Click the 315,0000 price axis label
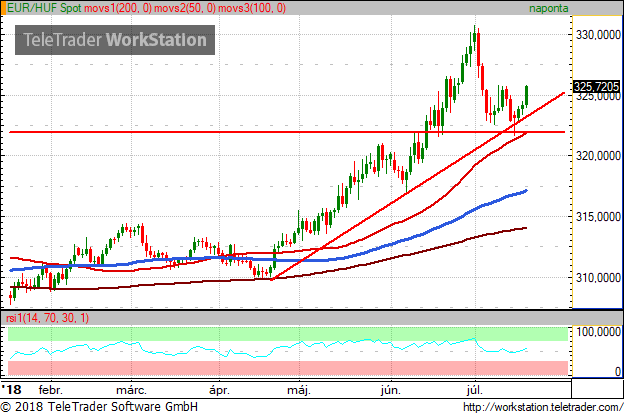Viewport: 624px width, 416px height. pyautogui.click(x=598, y=217)
